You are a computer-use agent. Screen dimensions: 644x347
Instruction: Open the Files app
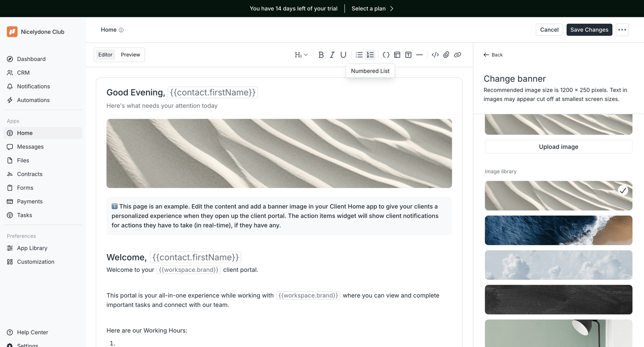(43, 160)
